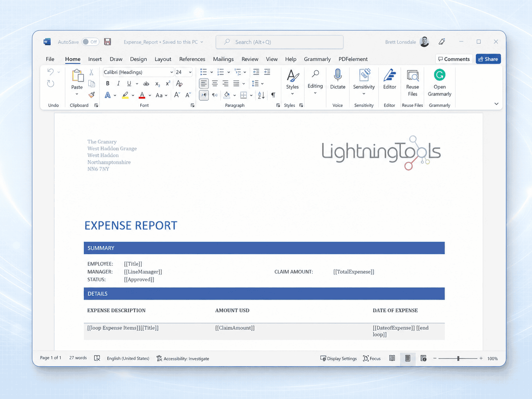
Task: Apply the red font color
Action: point(142,95)
